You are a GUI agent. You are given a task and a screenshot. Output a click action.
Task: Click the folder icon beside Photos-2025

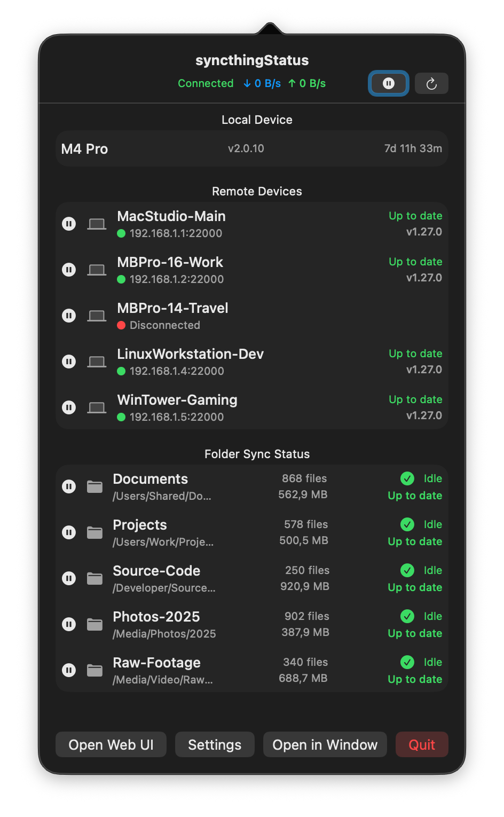click(94, 624)
